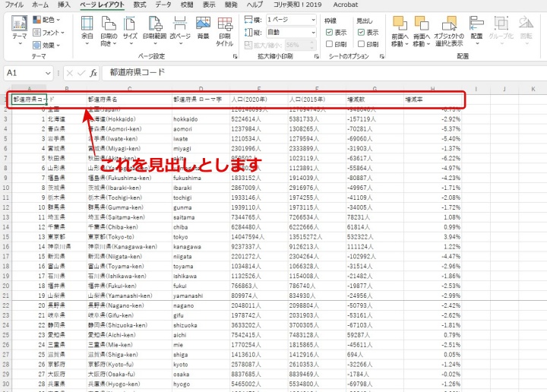This screenshot has width=547, height=392.
Task: Click formula bar showing 都道府県コード
Action: click(324, 72)
